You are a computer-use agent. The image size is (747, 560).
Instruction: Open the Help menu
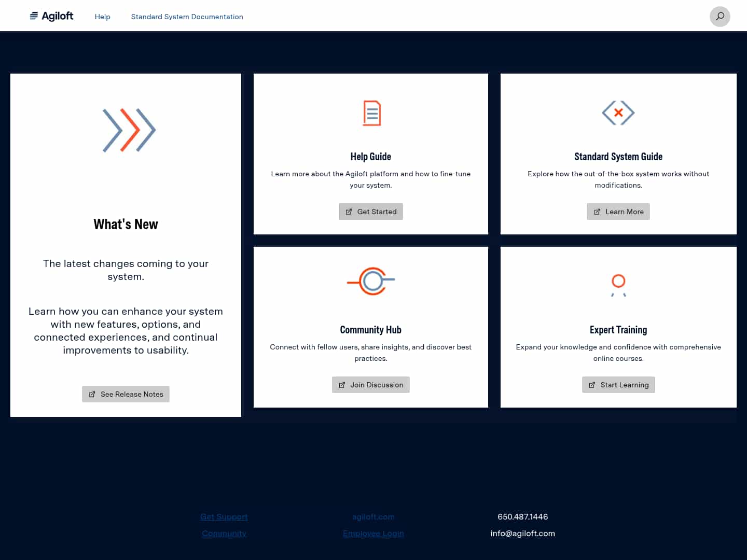[x=102, y=17]
